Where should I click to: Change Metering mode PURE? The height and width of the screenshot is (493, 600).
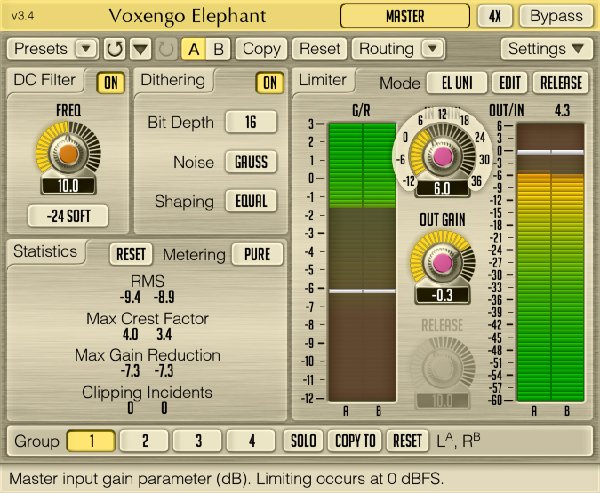click(257, 255)
